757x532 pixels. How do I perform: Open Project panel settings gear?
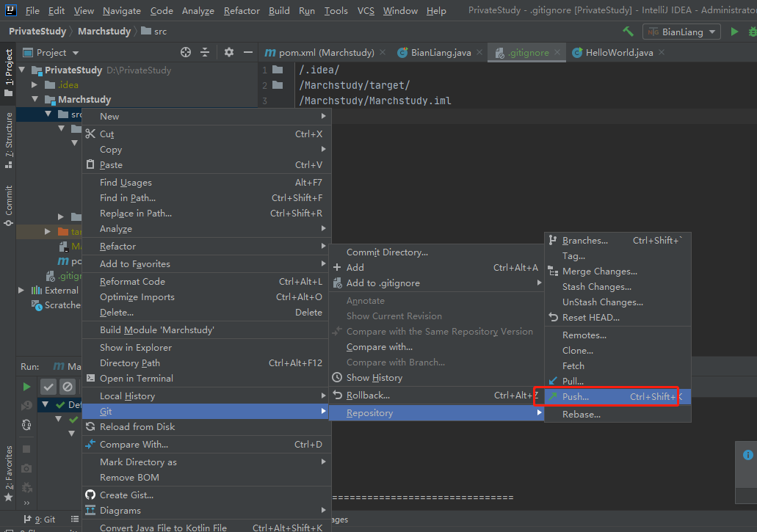pos(229,52)
